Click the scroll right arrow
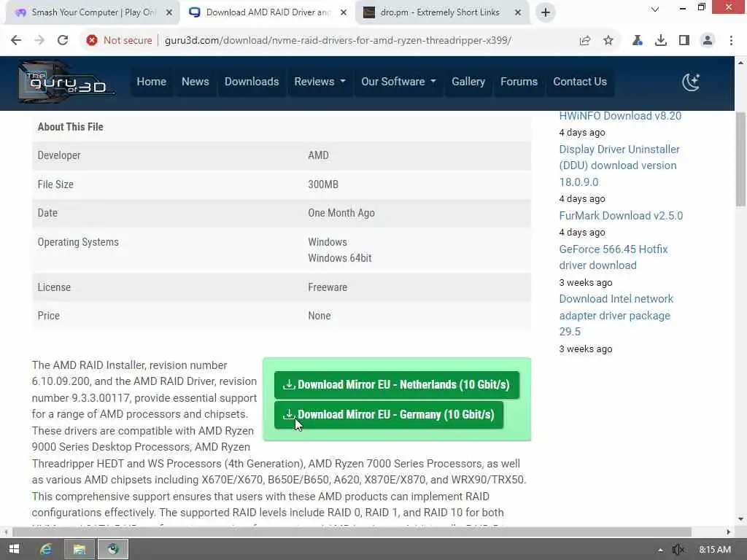 [x=729, y=532]
